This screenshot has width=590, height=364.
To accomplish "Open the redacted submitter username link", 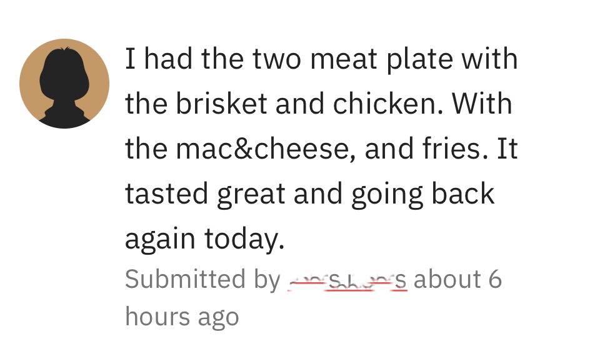I will [347, 280].
